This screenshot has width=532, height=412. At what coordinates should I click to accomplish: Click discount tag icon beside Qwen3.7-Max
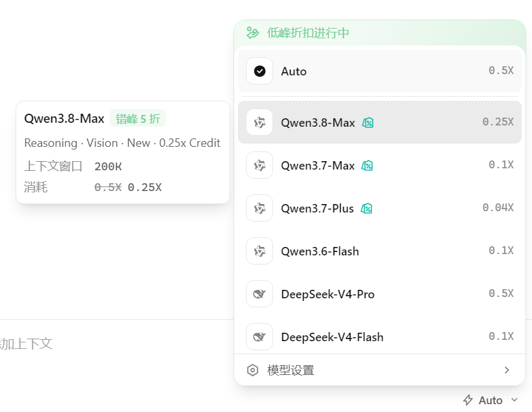coord(367,166)
